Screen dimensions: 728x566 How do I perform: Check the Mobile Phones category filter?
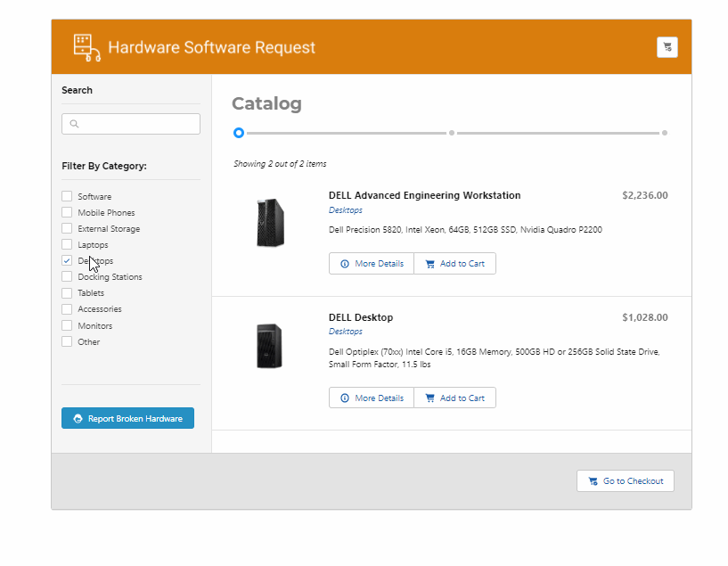point(67,212)
